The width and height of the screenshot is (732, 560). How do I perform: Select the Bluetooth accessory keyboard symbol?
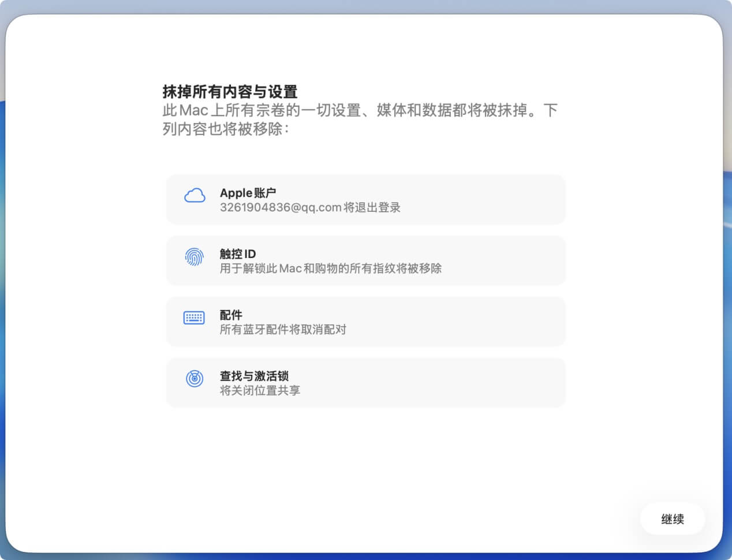193,317
